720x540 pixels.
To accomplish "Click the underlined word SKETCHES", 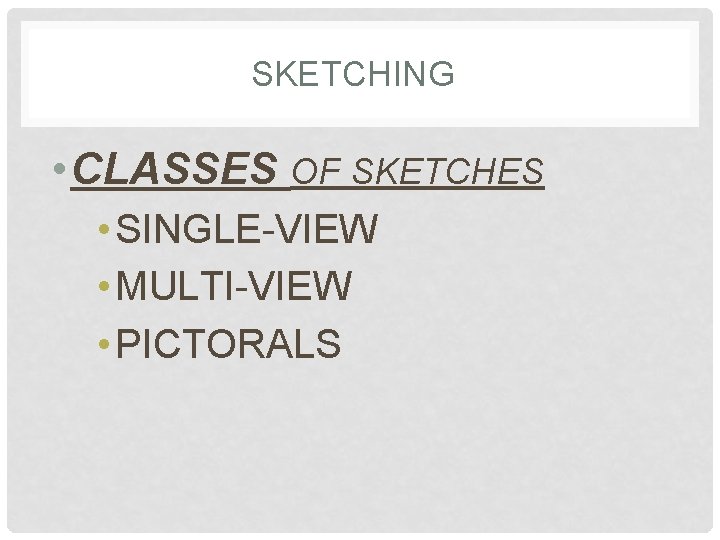I will [x=448, y=171].
